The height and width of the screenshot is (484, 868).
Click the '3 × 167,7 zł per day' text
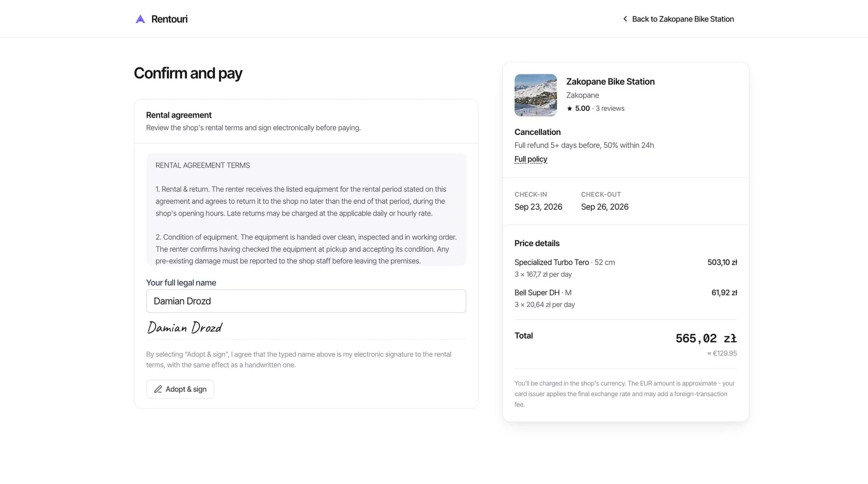[543, 274]
